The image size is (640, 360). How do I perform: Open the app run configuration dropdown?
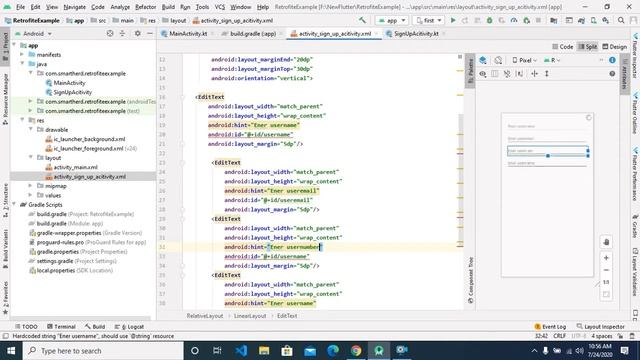coord(392,20)
